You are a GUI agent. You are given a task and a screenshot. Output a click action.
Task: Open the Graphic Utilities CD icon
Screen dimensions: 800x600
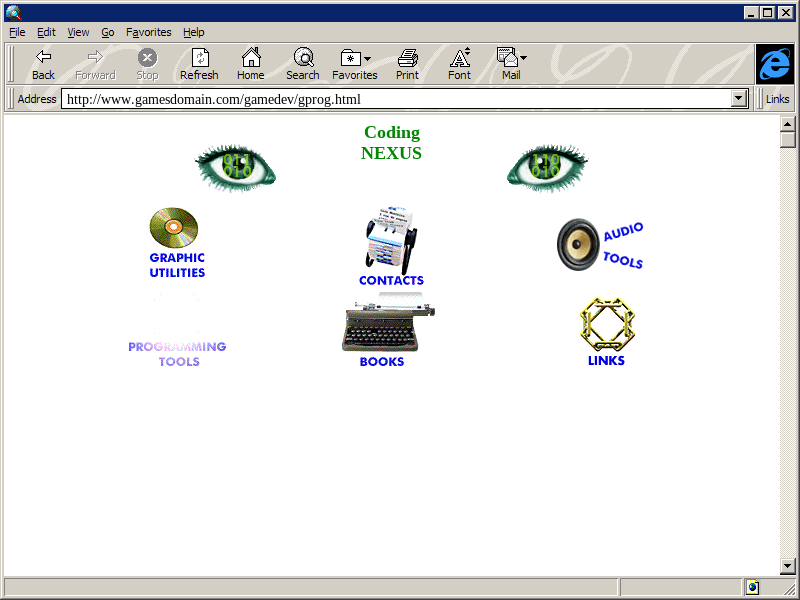click(174, 228)
